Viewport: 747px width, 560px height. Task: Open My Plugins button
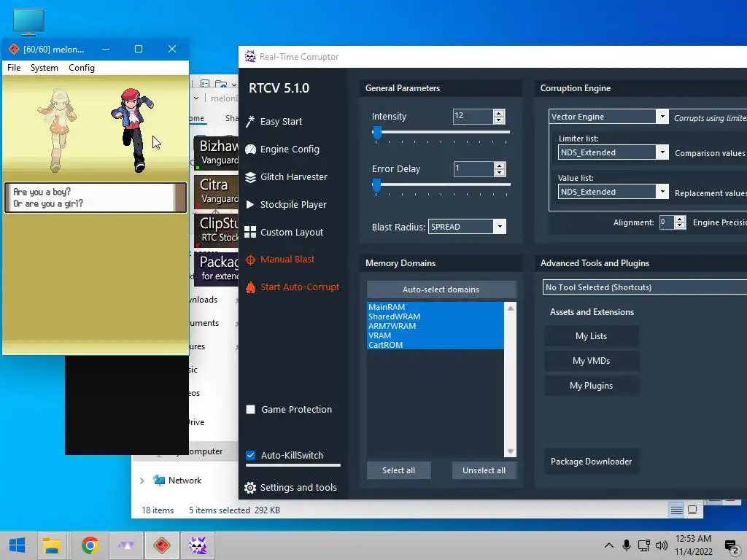click(x=591, y=386)
